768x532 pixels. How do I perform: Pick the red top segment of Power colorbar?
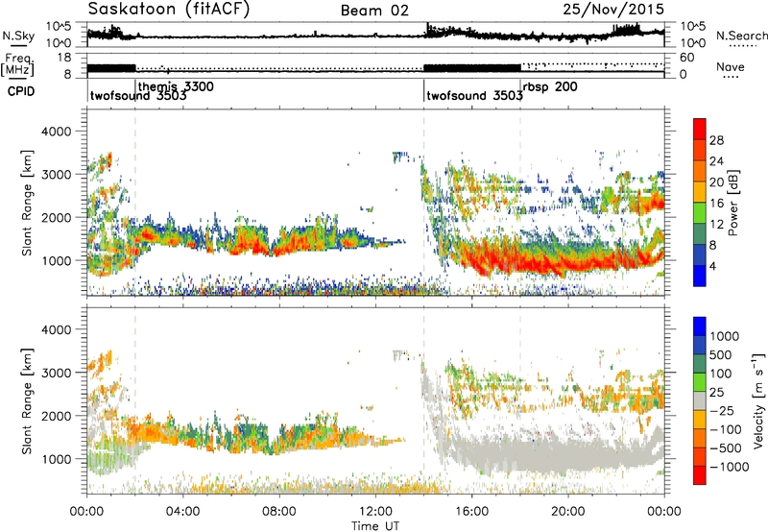point(700,129)
